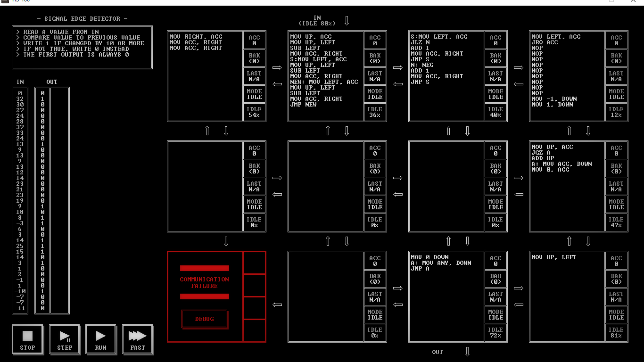
Task: Click the 'JGZ A' code line
Action: [541, 153]
